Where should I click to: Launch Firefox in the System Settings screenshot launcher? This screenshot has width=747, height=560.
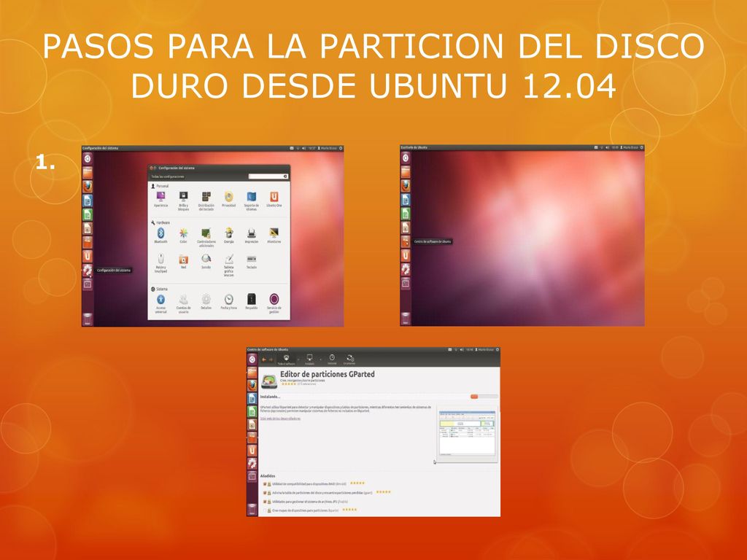point(88,186)
